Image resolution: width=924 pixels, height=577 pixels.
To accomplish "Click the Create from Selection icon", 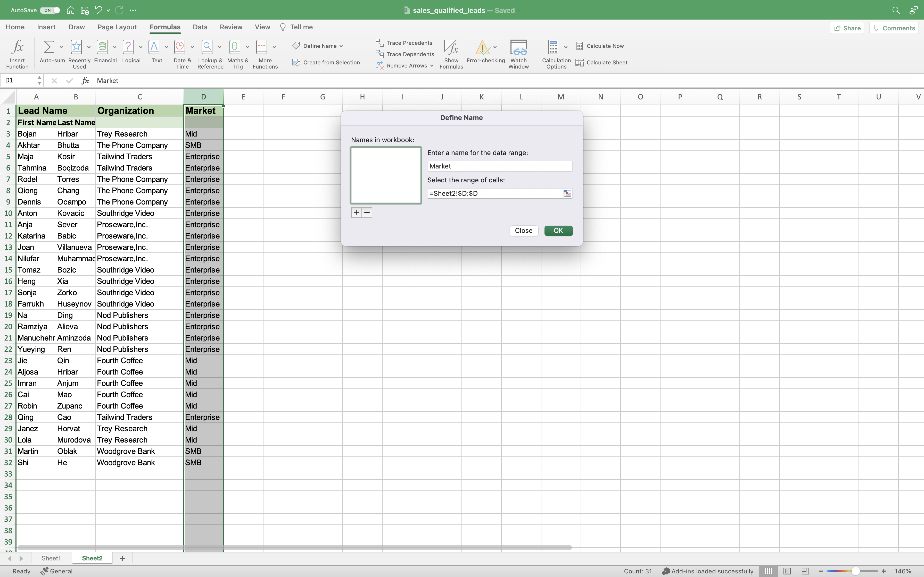I will 296,63.
